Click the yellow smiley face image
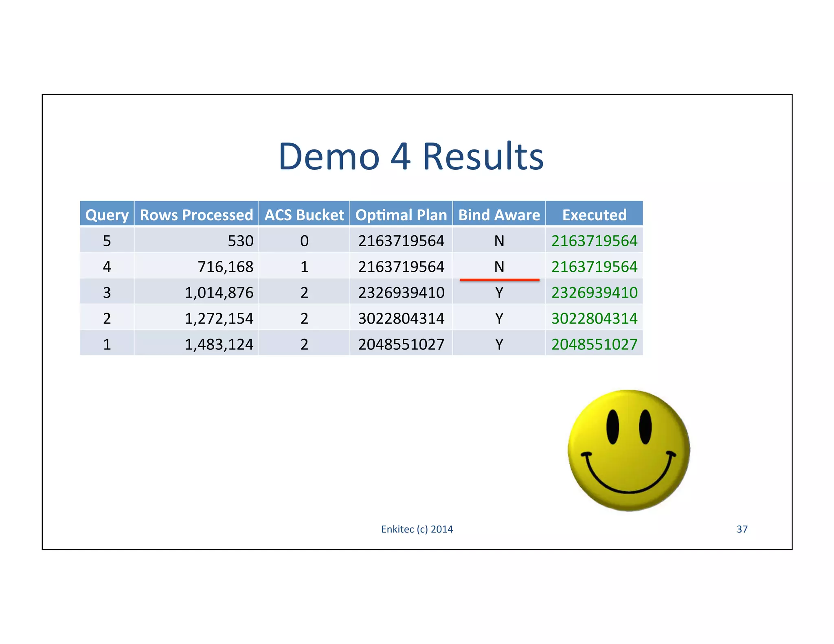Image resolution: width=834 pixels, height=644 pixels. point(629,450)
